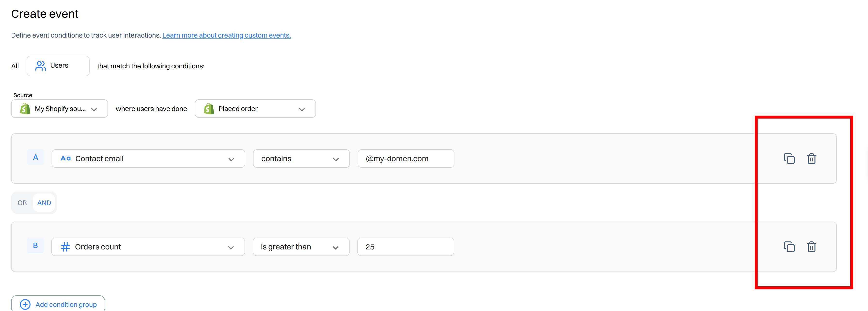Screen dimensions: 868x311
Task: Open the Placed order event dropdown
Action: click(255, 109)
